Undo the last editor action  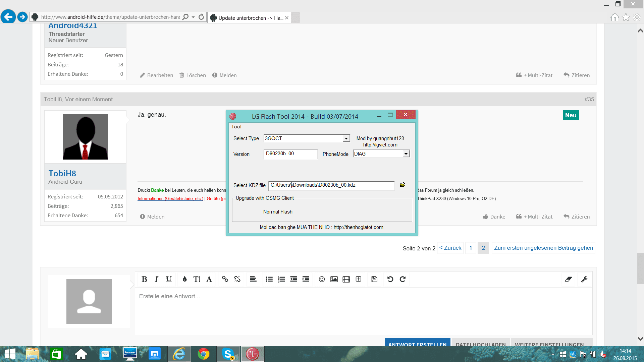tap(390, 279)
